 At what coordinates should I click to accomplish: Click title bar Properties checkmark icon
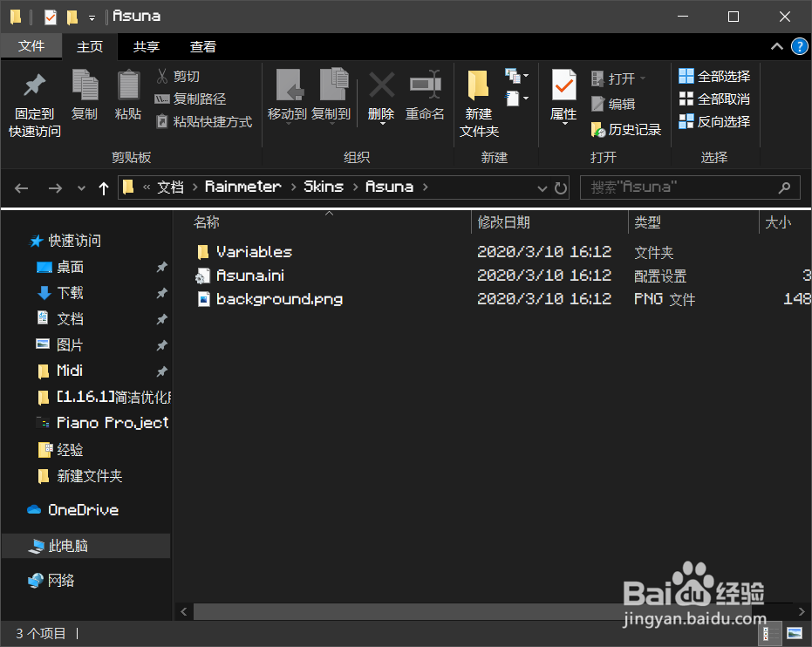coord(51,17)
